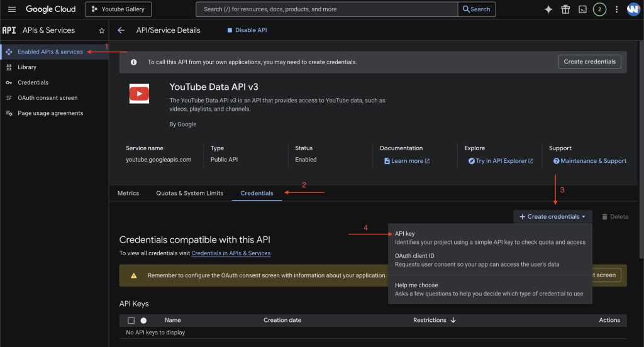
Task: Open the user account avatar
Action: point(633,9)
